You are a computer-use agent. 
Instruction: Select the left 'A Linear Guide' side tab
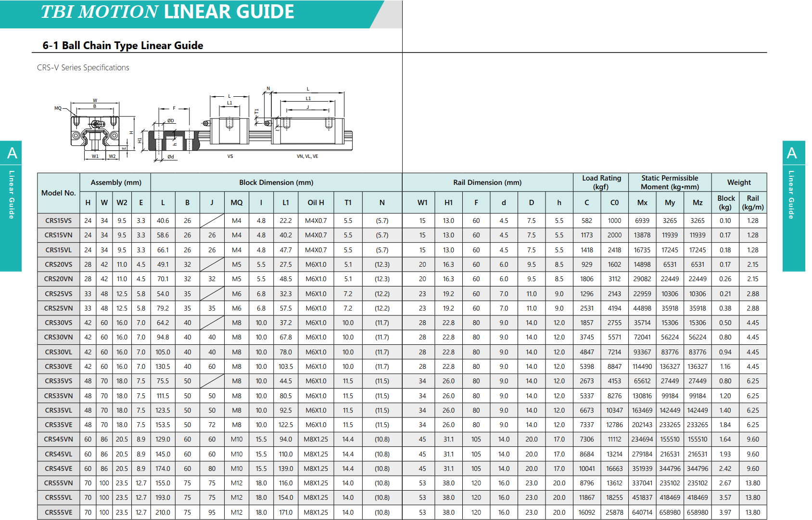point(11,206)
